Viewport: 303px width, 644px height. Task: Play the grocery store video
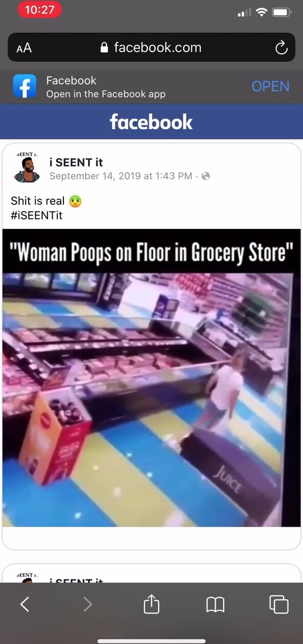point(151,378)
